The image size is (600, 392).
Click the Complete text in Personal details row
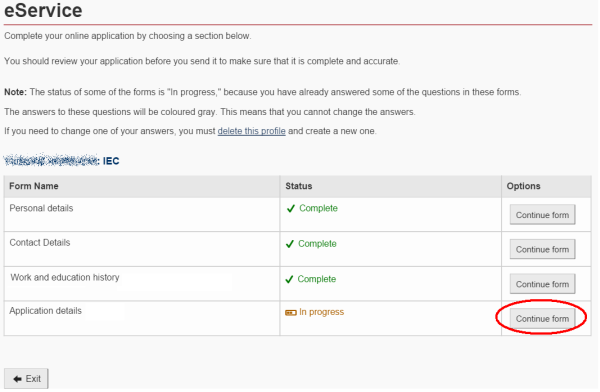point(318,208)
